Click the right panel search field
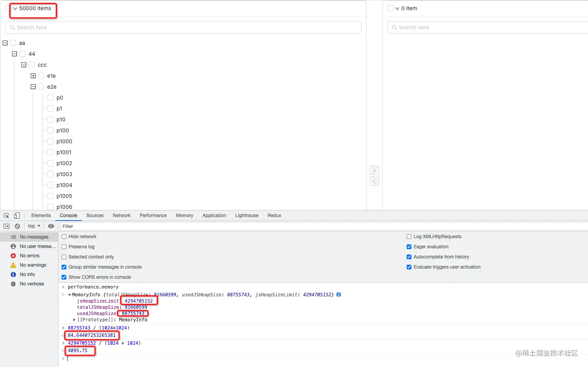The image size is (588, 367). coord(487,27)
